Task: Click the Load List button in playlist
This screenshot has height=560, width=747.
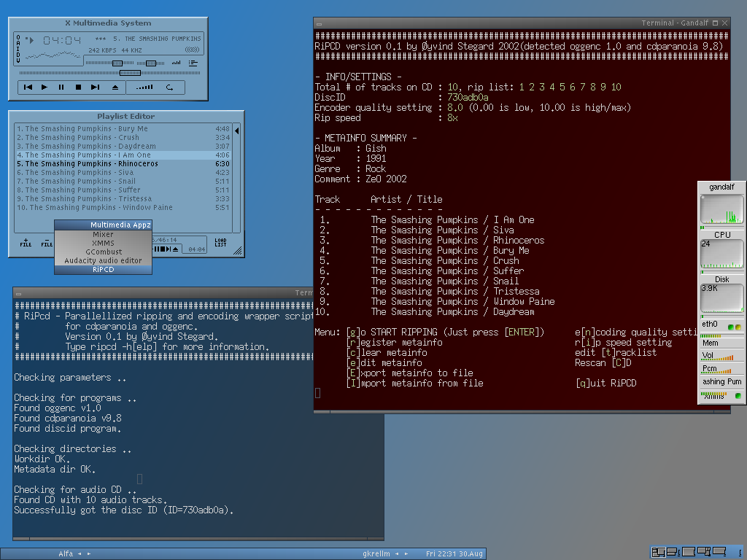Action: pos(220,242)
